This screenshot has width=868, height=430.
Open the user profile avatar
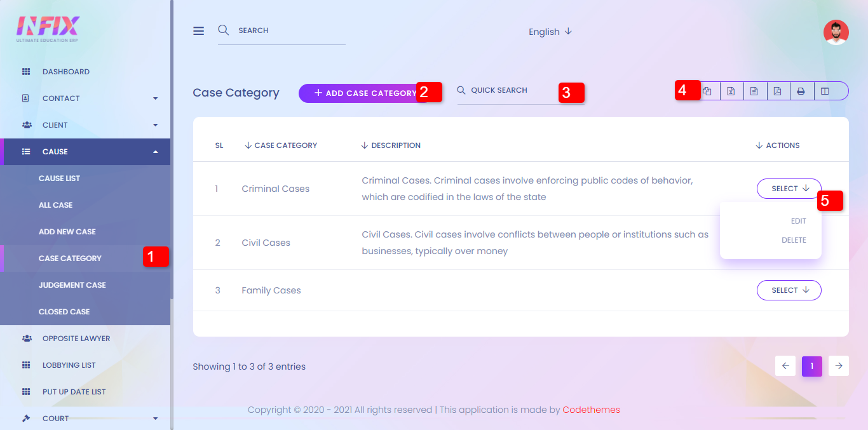(x=836, y=32)
